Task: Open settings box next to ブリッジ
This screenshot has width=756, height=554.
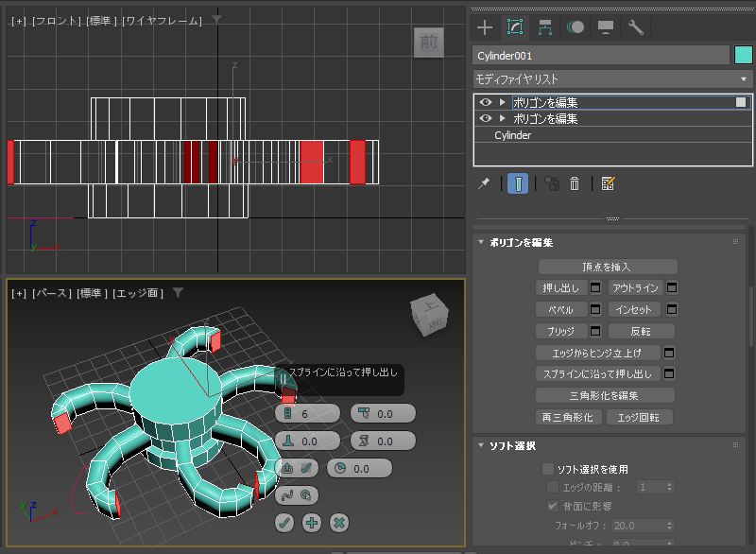Action: (596, 331)
